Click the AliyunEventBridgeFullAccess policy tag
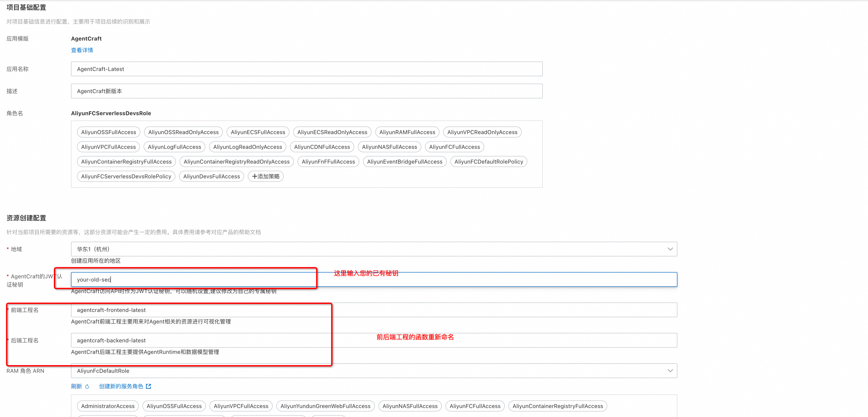868x417 pixels. click(x=405, y=162)
